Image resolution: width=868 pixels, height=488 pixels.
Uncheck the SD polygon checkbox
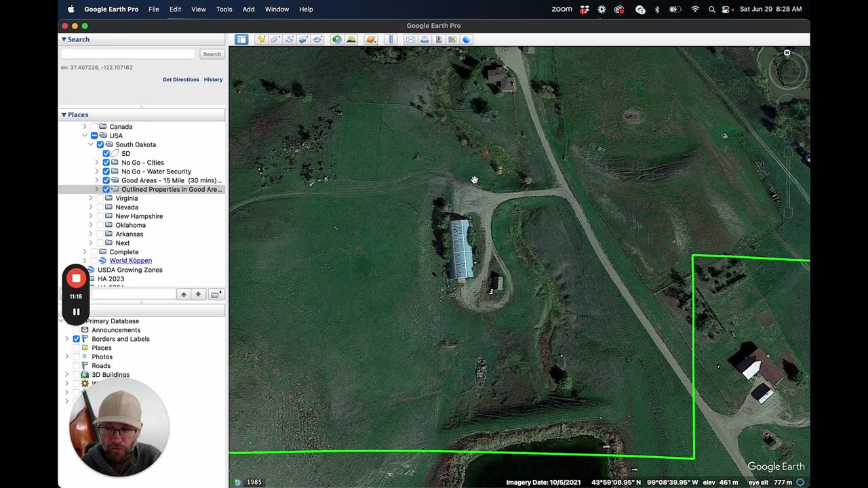(x=106, y=154)
